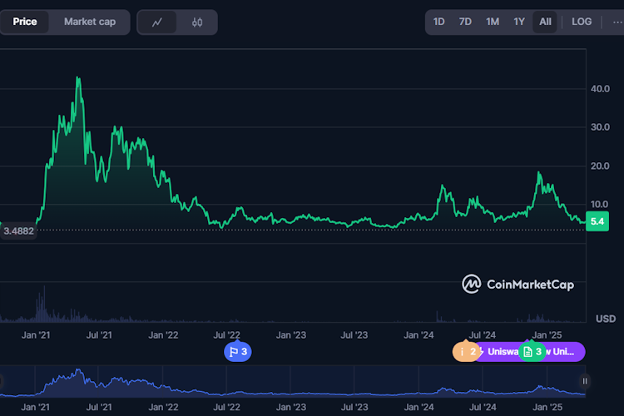Set the time range to 1Y
This screenshot has height=416, width=624.
[519, 22]
